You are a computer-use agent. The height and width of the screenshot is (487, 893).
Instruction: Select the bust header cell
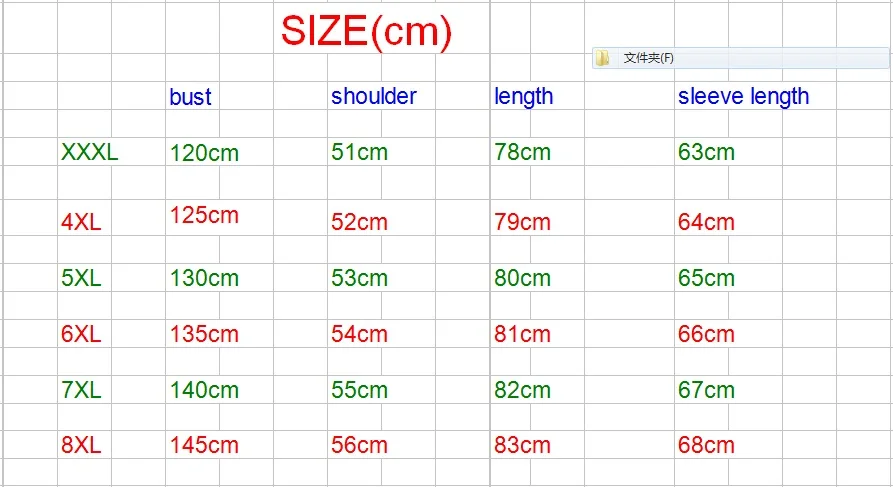pos(190,97)
